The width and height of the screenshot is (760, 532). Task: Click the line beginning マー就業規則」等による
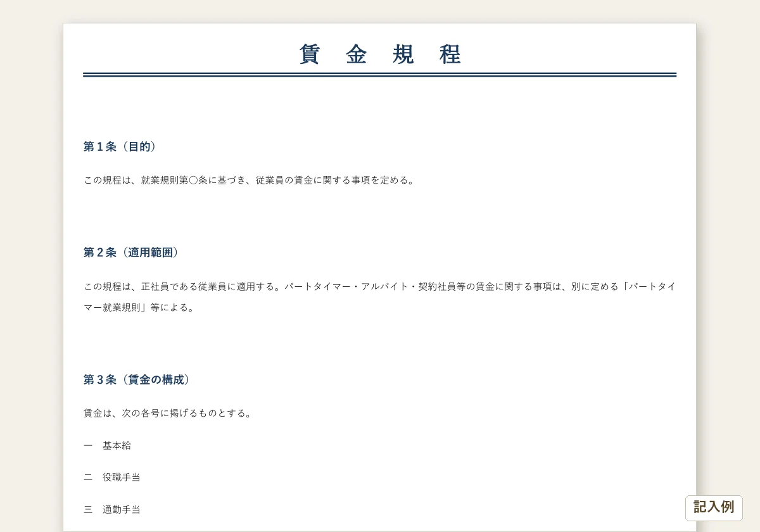[x=141, y=307]
